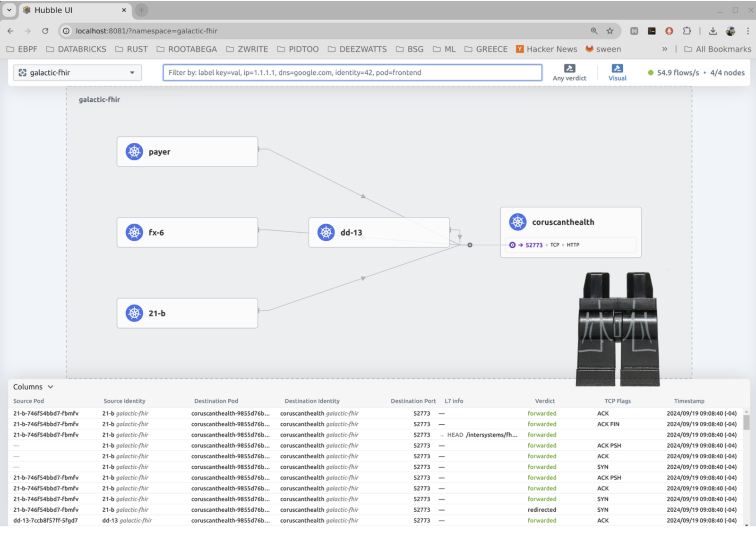The width and height of the screenshot is (756, 533).
Task: Open the DATABRICKS bookmark folder
Action: pyautogui.click(x=76, y=49)
